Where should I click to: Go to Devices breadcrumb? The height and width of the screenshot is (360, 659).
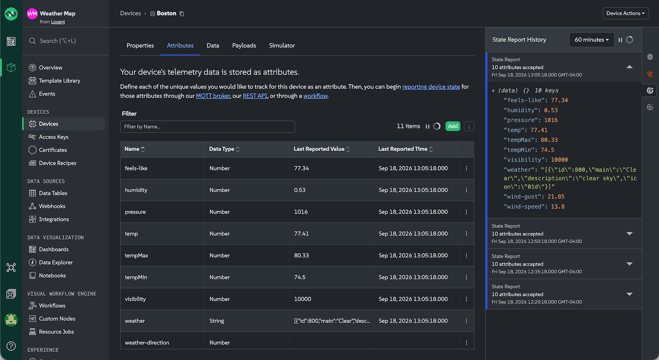point(130,13)
